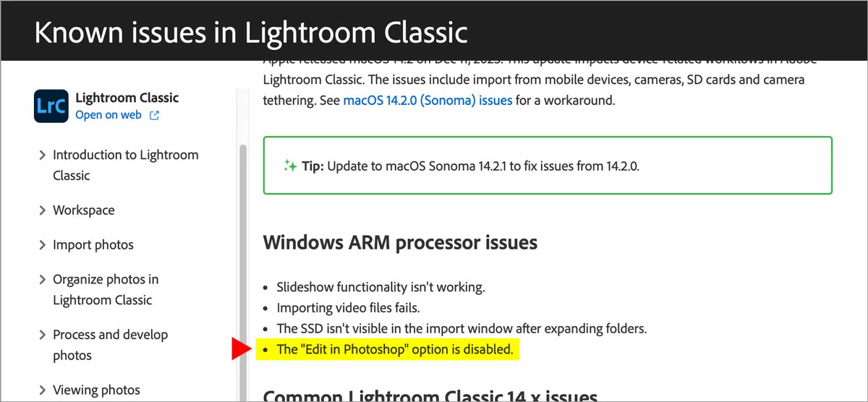This screenshot has height=402, width=868.
Task: Open macOS 14.2.0 (Sonoma) issues link
Action: 427,100
